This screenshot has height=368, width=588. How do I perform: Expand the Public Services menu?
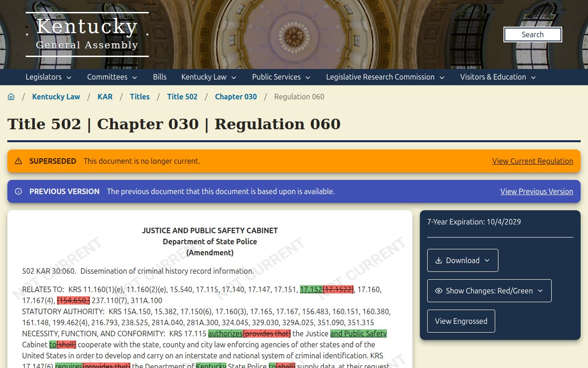282,77
